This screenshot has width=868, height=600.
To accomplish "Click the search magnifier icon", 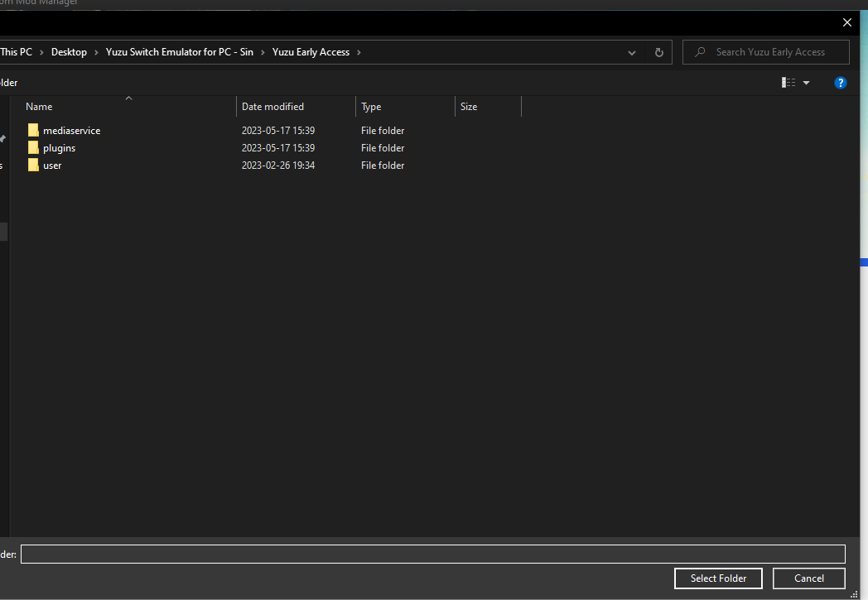I will point(700,51).
